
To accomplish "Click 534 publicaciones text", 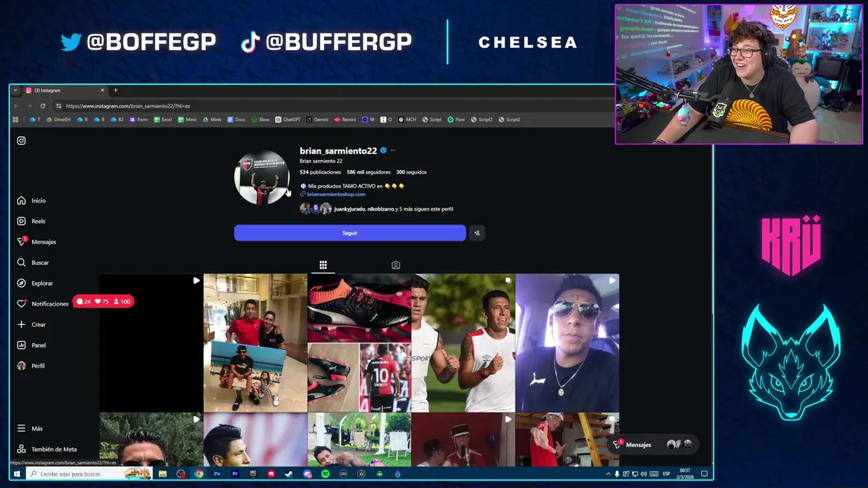I will tap(320, 172).
